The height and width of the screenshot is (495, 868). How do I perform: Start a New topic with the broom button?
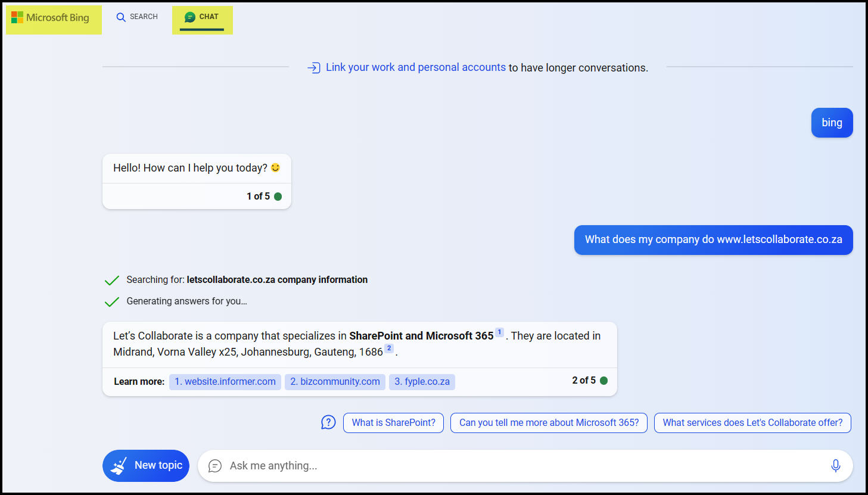pos(146,466)
